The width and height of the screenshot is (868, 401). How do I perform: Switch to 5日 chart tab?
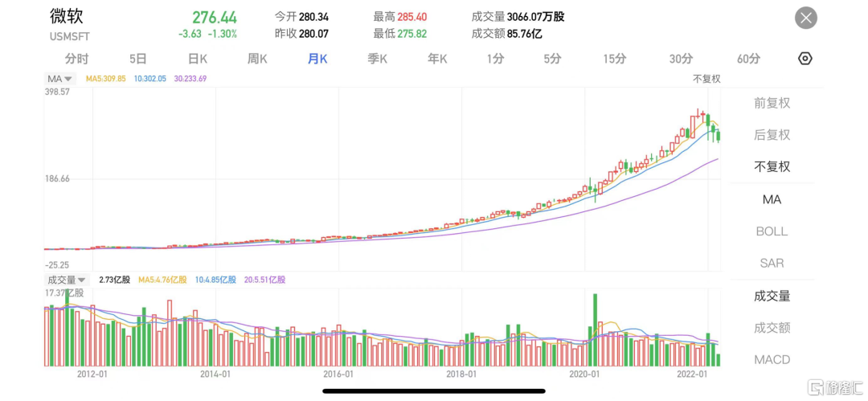(x=138, y=59)
